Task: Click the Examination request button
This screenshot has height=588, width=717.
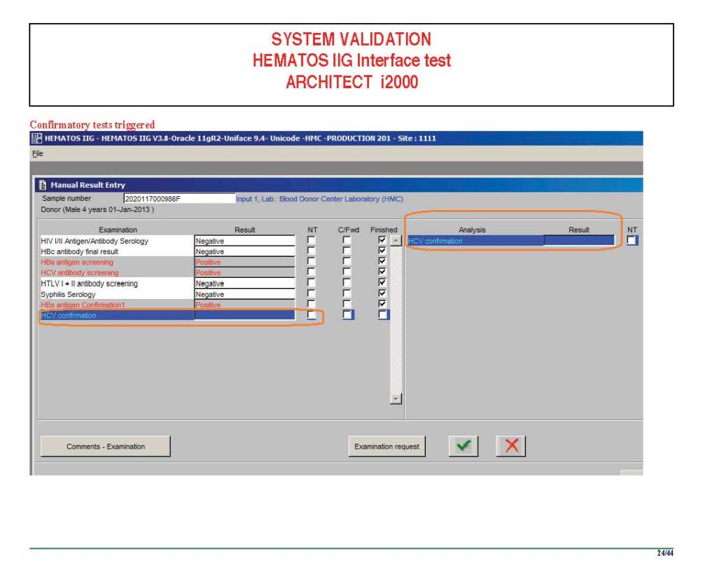Action: pos(387,447)
